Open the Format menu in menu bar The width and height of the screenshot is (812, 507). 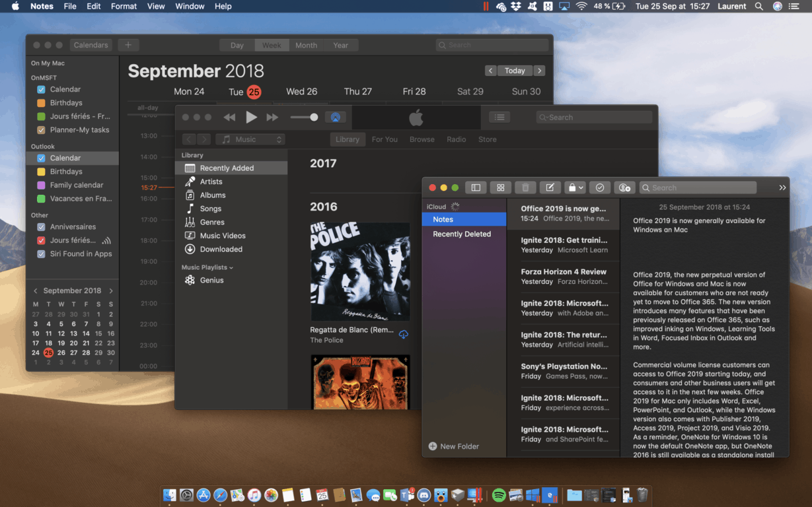(x=124, y=6)
